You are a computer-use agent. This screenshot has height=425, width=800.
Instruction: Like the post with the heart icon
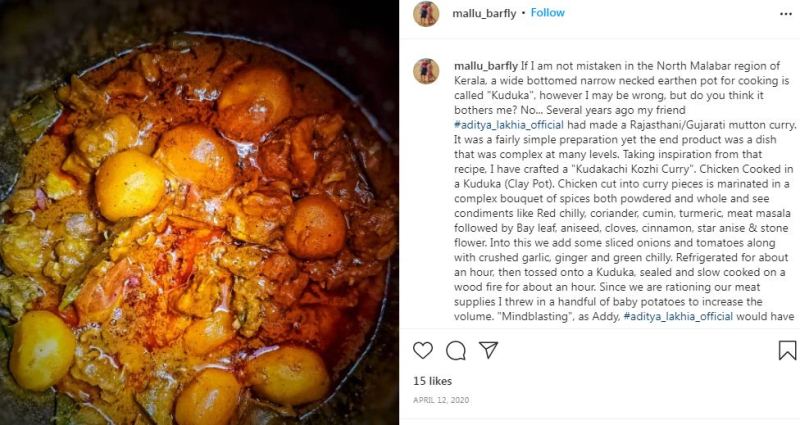coord(422,351)
